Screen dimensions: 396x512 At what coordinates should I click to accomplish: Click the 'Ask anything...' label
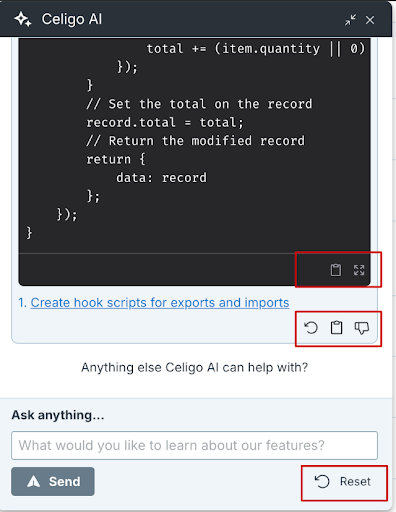coord(58,415)
